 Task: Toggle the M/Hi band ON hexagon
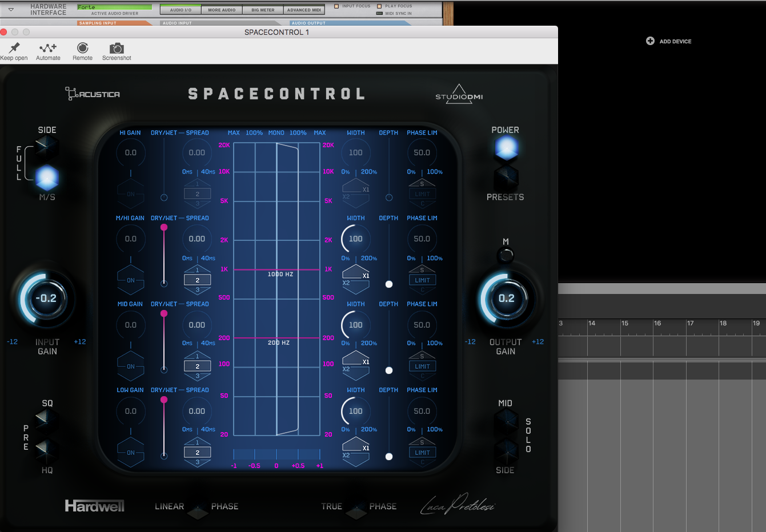click(131, 280)
